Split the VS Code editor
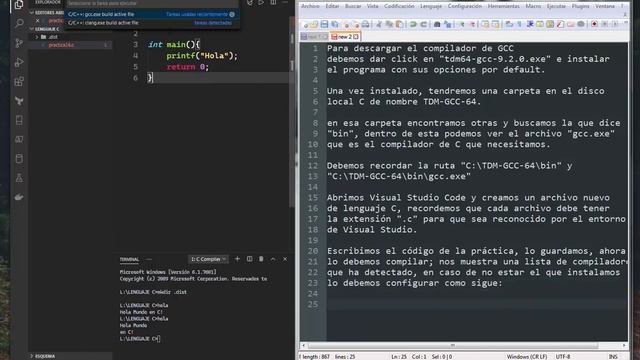640x360 pixels. coord(273,2)
